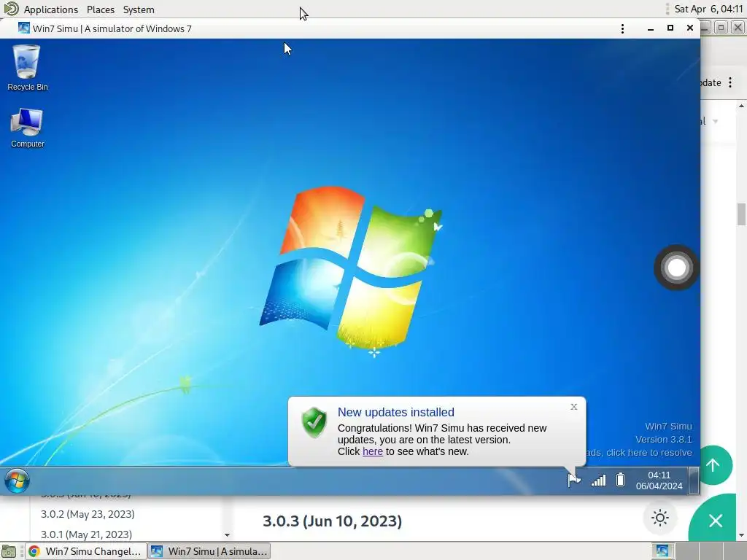
Task: Click the workspace switcher thumbnail in bottom panel
Action: coord(662,551)
